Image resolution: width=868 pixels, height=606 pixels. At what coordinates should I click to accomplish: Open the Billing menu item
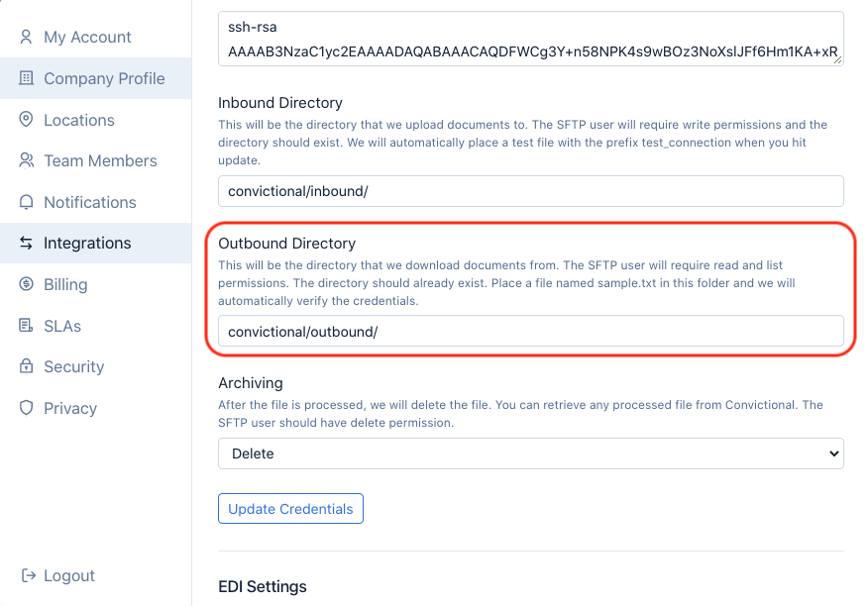pos(65,284)
